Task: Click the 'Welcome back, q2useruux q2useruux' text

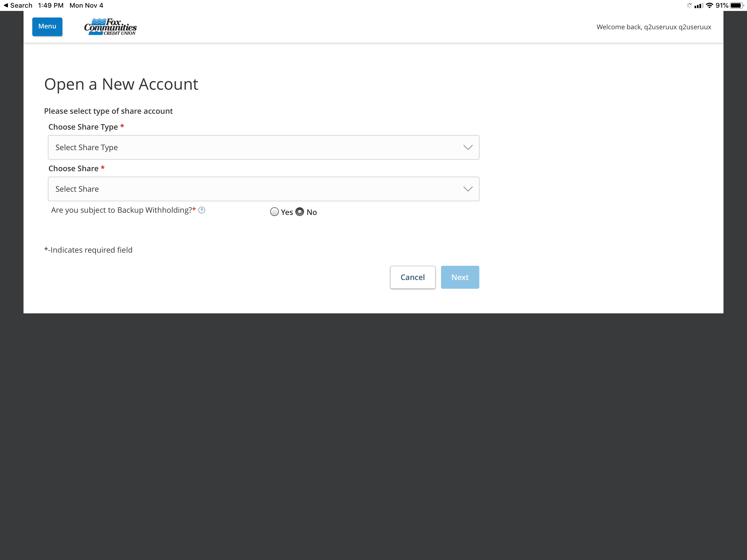Action: point(654,27)
